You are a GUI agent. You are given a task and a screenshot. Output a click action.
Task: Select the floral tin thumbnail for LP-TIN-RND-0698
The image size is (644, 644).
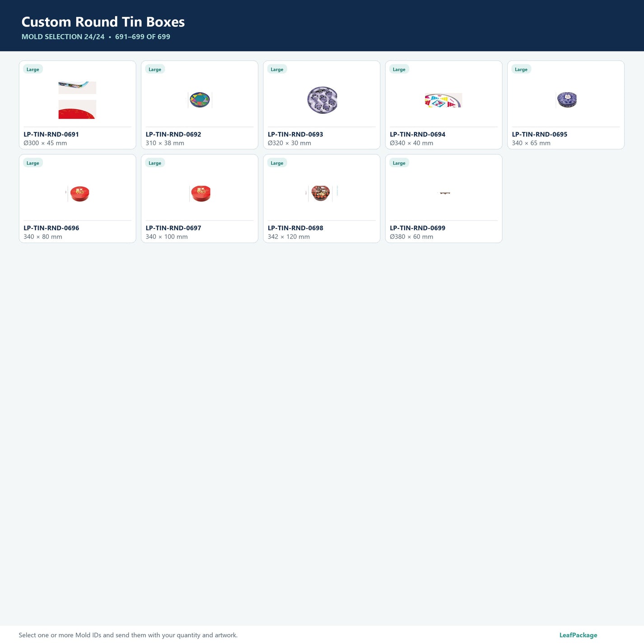pyautogui.click(x=322, y=194)
